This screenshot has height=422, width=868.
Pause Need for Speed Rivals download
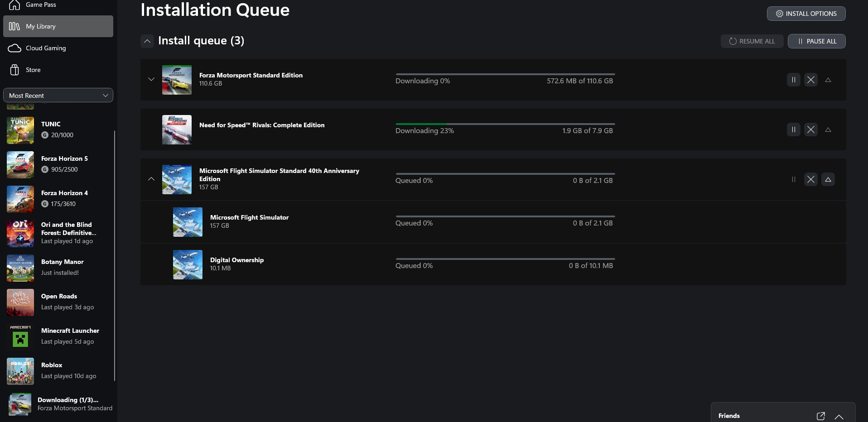(794, 129)
